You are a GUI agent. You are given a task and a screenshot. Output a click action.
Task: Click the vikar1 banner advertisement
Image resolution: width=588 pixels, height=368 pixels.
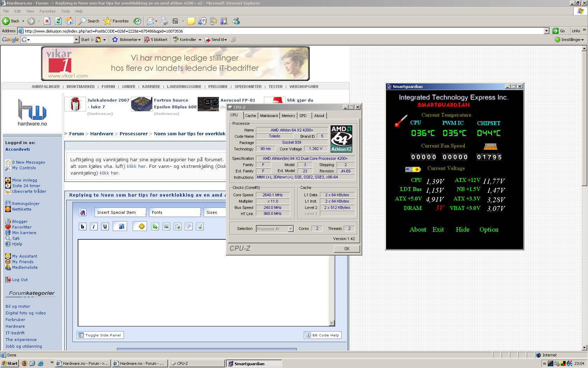point(175,63)
